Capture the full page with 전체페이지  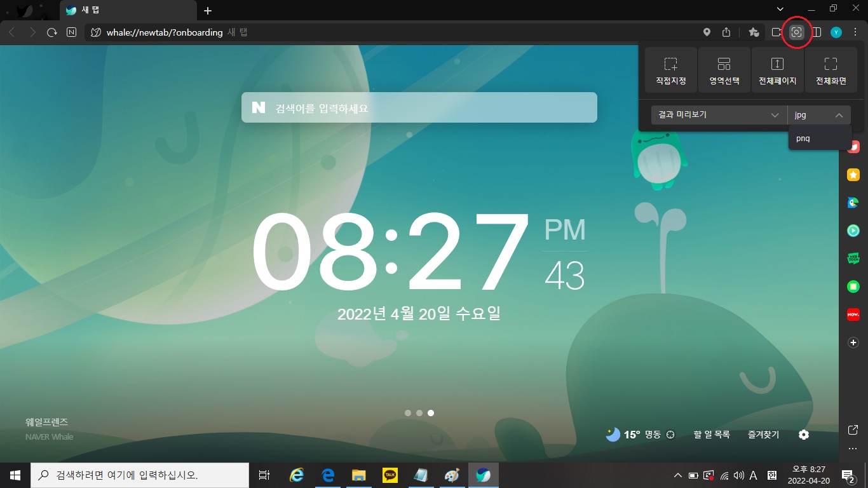click(x=778, y=71)
